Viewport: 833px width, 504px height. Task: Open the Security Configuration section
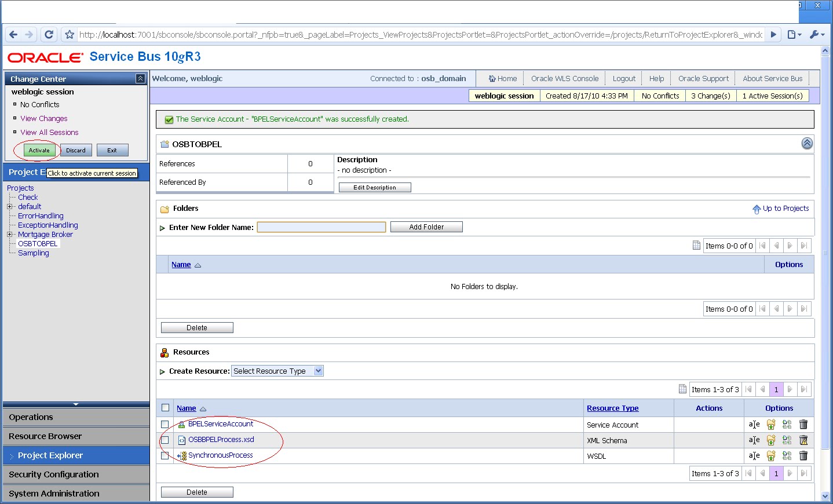(76, 474)
